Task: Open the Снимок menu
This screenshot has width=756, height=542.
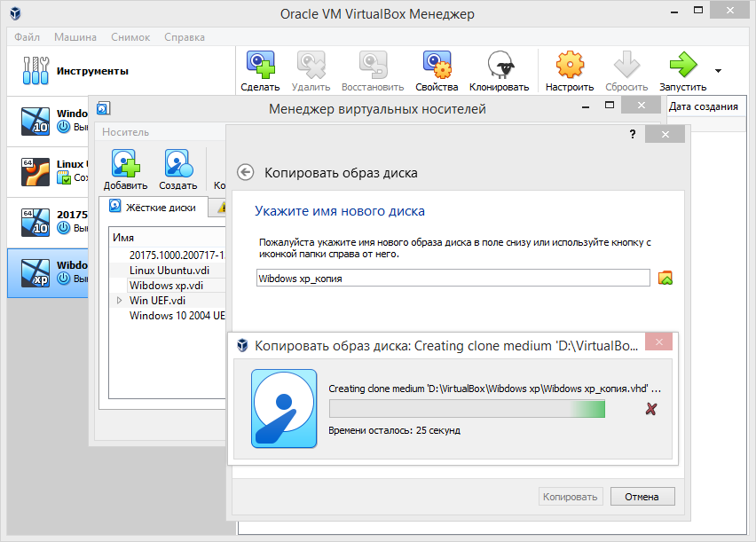Action: (130, 37)
